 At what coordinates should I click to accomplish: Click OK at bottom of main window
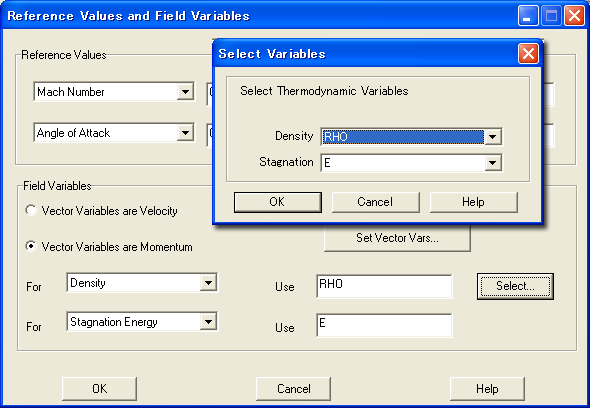coord(99,389)
